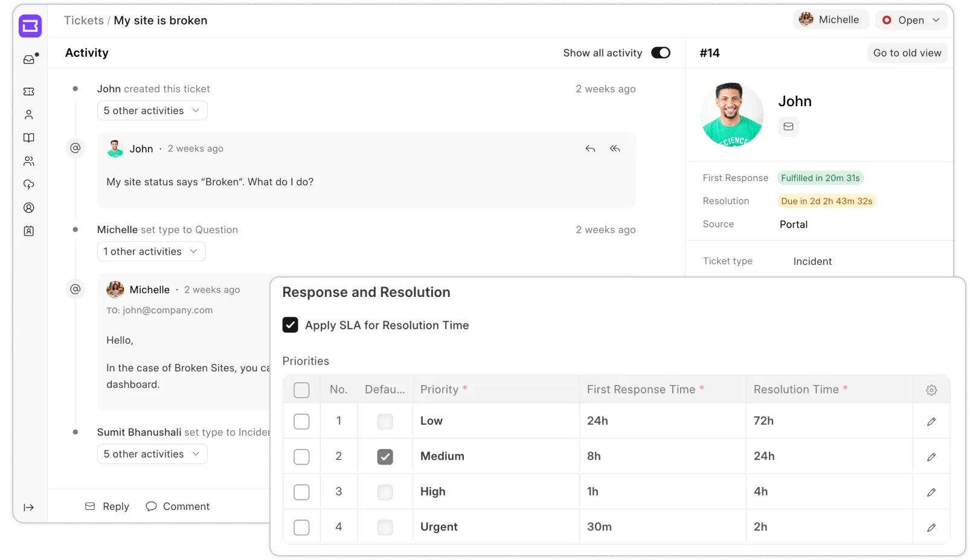Viewport: 970px width, 560px height.
Task: Click the collapse sidebar arrow at bottom left
Action: [x=29, y=507]
